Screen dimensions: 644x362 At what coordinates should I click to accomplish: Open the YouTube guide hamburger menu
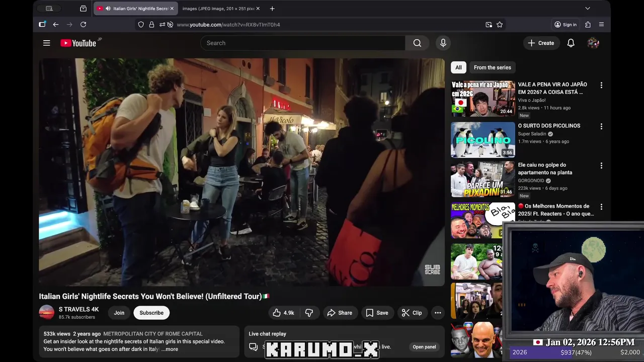46,43
